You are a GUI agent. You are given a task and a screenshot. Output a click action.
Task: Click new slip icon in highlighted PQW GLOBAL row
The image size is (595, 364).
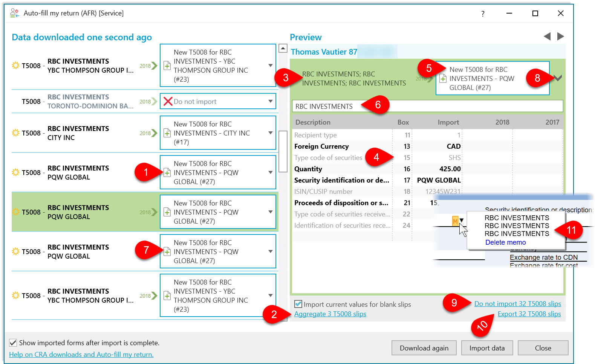pos(167,212)
